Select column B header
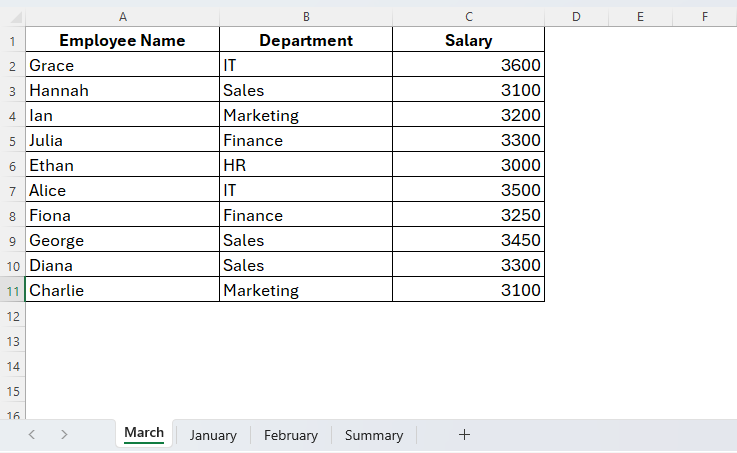Image resolution: width=737 pixels, height=453 pixels. (x=306, y=17)
